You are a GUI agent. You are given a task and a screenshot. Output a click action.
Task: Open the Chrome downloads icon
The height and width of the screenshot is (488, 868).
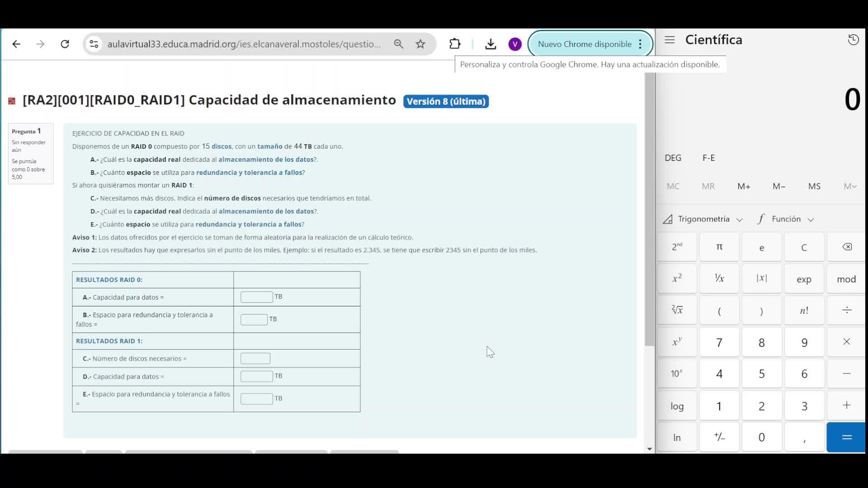coord(491,44)
